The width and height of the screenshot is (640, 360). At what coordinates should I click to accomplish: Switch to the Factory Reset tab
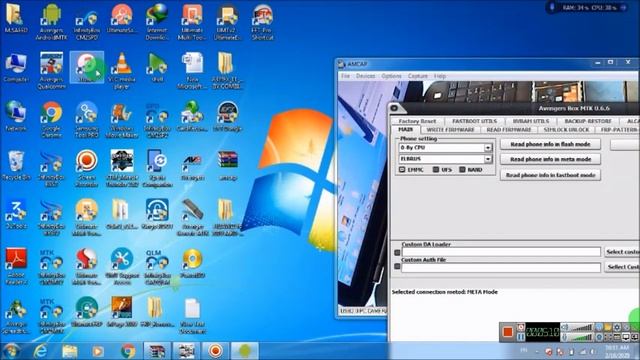pos(417,121)
